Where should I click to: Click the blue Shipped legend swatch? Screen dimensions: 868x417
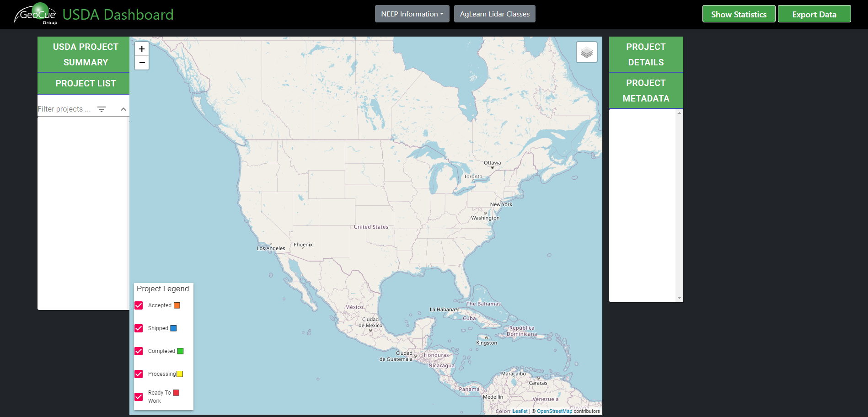[173, 328]
